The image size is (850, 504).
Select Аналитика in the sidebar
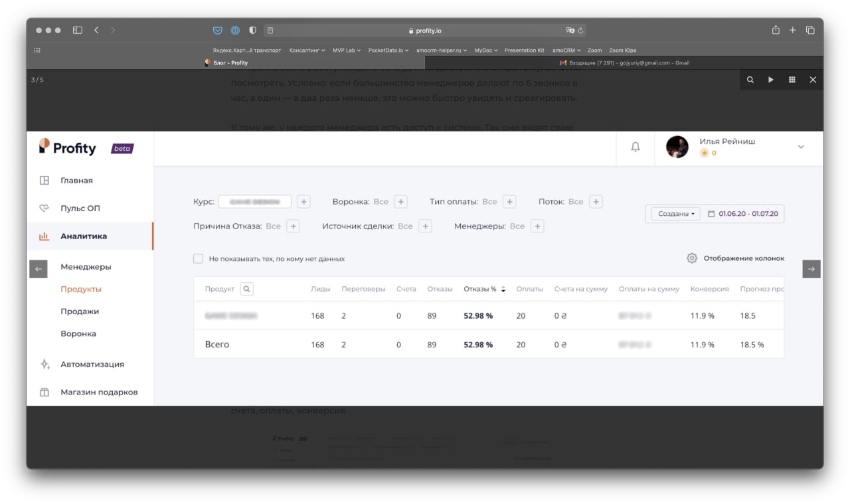coord(89,236)
